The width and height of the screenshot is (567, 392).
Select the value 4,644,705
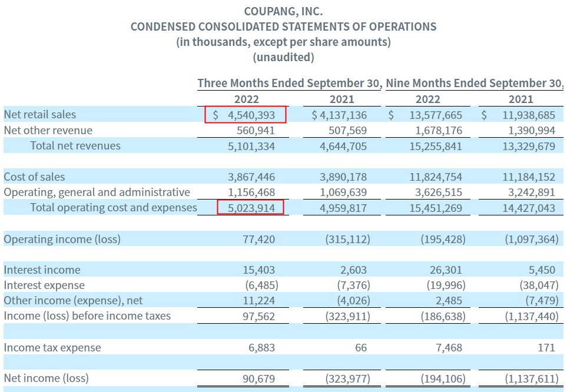(x=343, y=147)
